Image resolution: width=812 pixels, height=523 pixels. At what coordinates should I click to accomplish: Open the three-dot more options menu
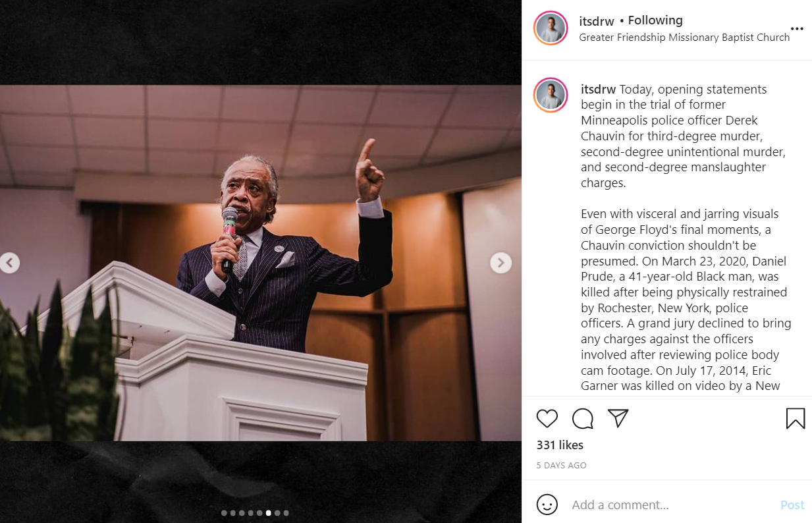tap(797, 29)
